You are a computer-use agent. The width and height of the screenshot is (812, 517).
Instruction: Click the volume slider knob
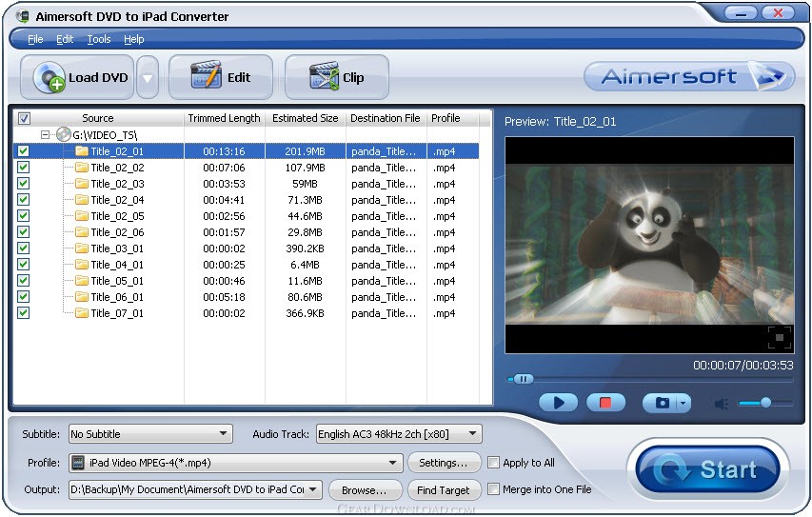(766, 403)
